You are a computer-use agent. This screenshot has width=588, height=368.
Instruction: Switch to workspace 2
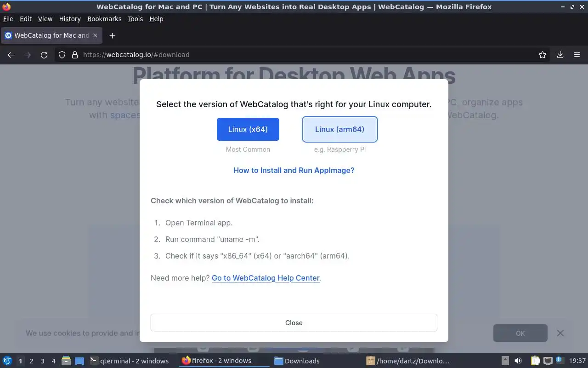point(31,361)
